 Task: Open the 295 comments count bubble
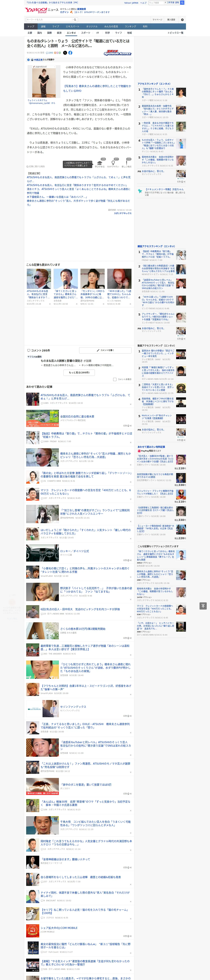(x=50, y=53)
